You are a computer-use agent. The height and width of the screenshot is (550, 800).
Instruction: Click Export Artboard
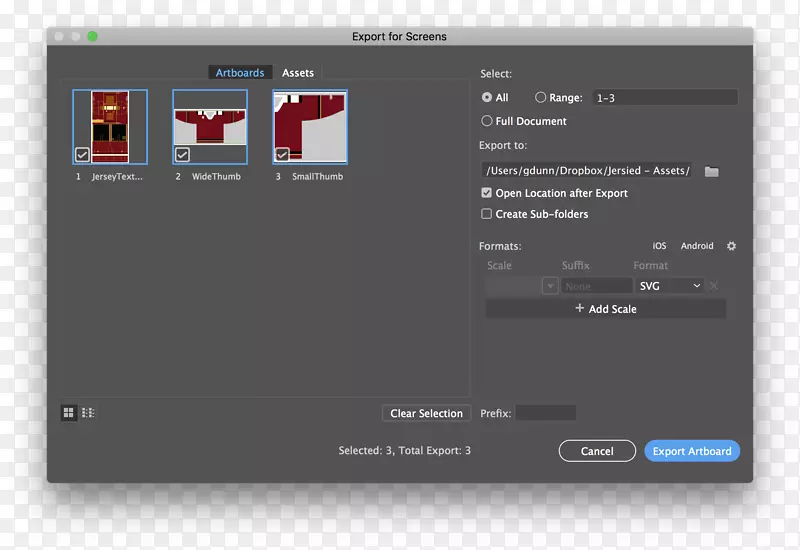692,451
